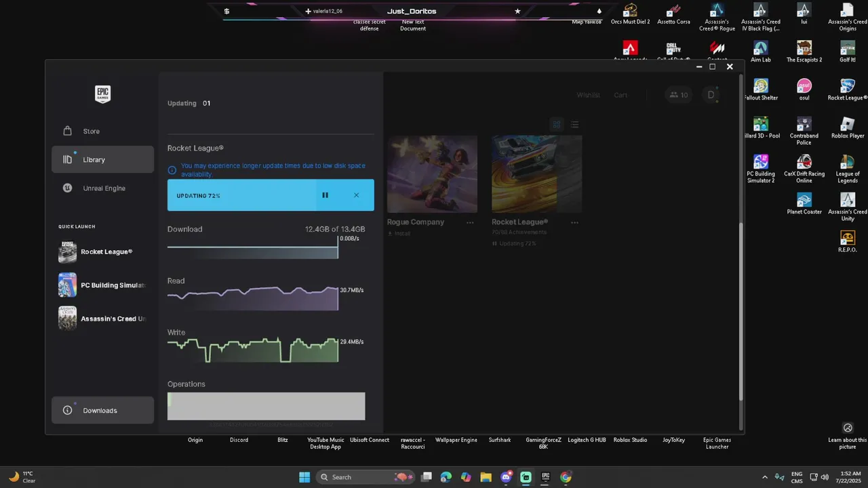Click the star icon in top widget
868x488 pixels.
[x=517, y=11]
